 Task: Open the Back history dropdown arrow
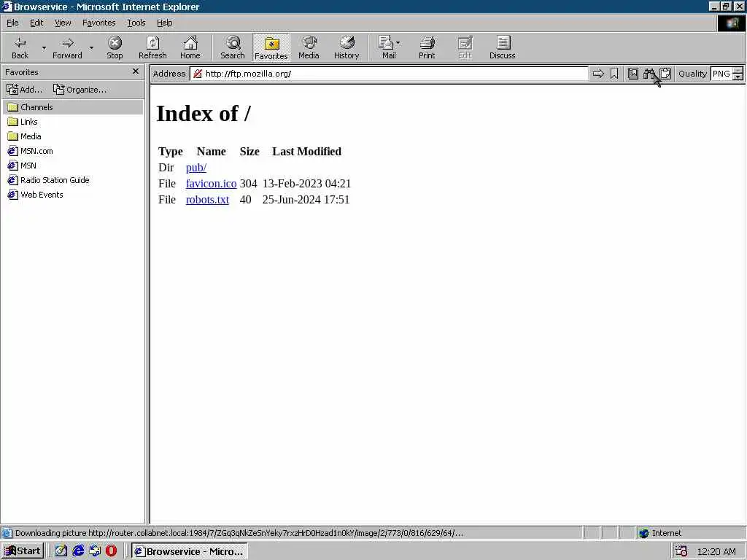(x=44, y=47)
